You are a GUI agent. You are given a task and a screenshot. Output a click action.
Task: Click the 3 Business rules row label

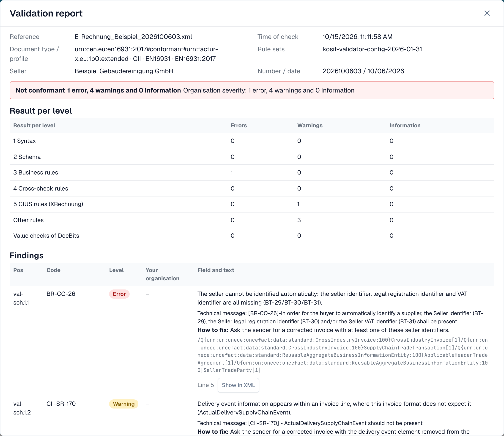coord(36,172)
